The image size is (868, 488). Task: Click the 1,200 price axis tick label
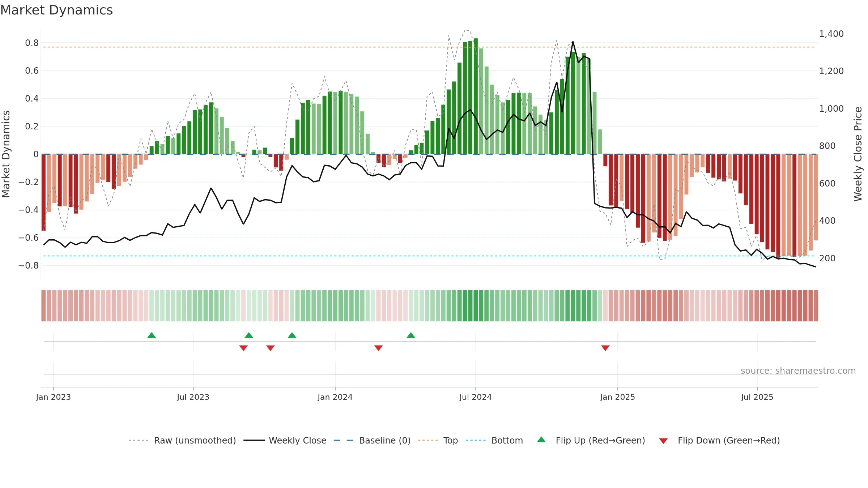click(x=831, y=71)
